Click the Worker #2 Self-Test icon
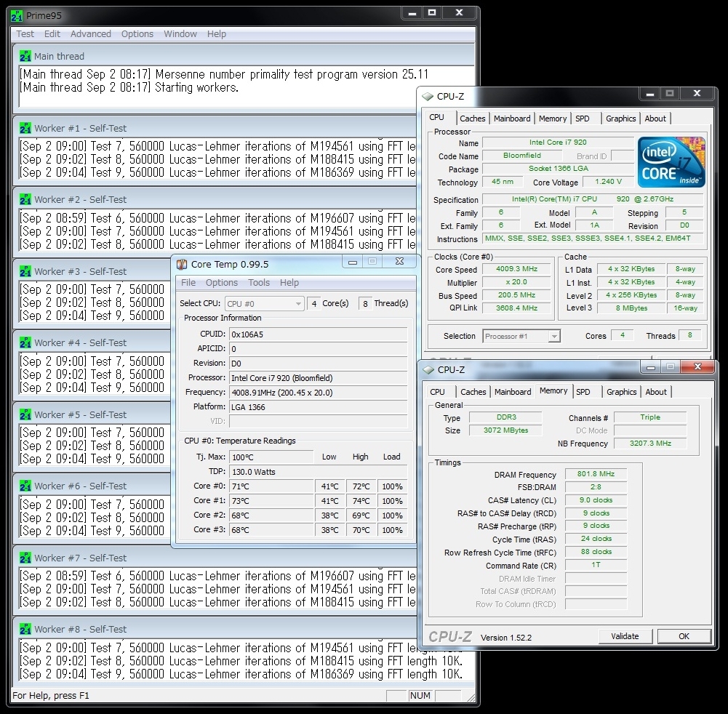This screenshot has height=714, width=728. click(25, 200)
